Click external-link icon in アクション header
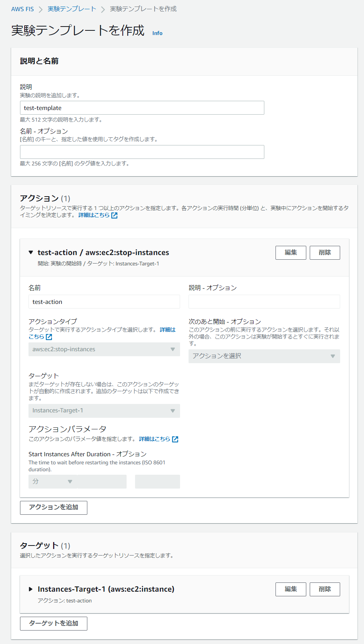 tap(114, 215)
